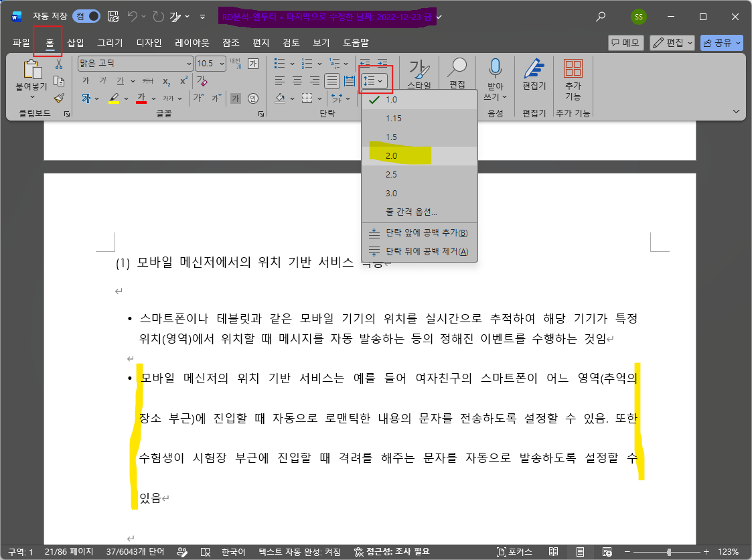
Task: Open the line spacing dropdown button
Action: tap(374, 81)
